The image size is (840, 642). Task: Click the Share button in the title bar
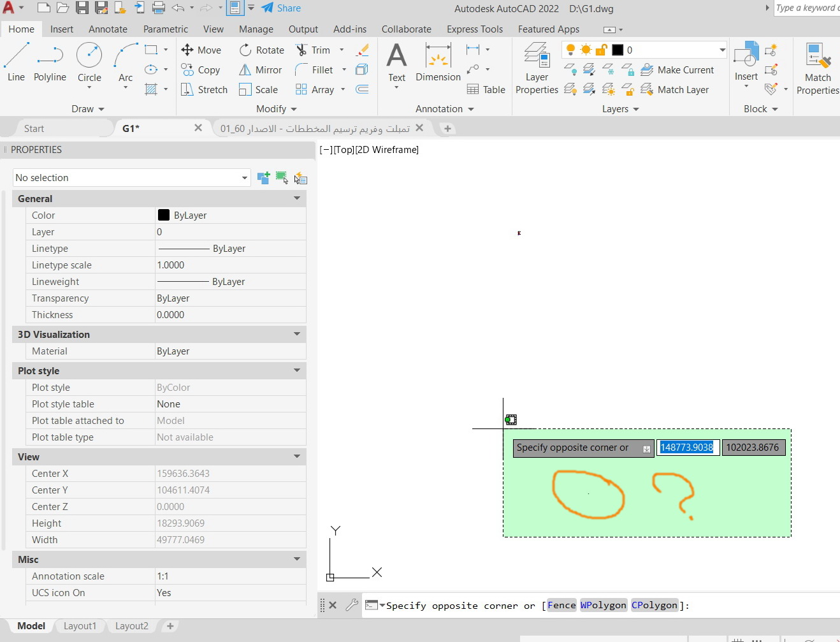280,8
